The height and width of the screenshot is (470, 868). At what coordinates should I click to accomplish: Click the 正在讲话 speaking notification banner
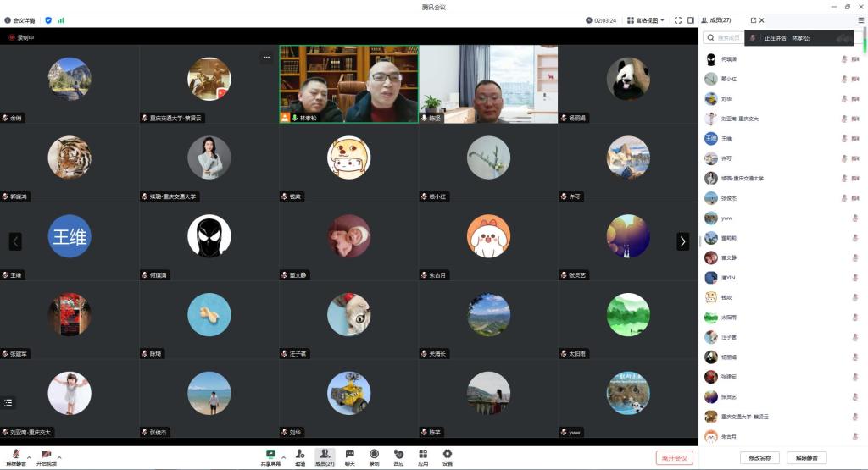pos(799,38)
